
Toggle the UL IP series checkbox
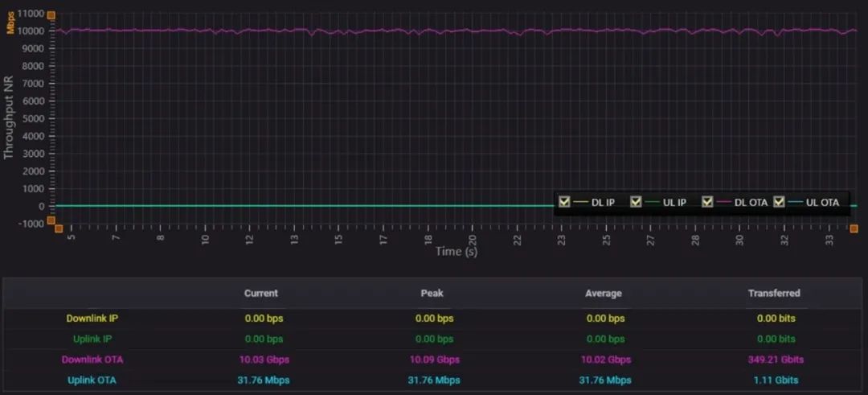click(636, 202)
